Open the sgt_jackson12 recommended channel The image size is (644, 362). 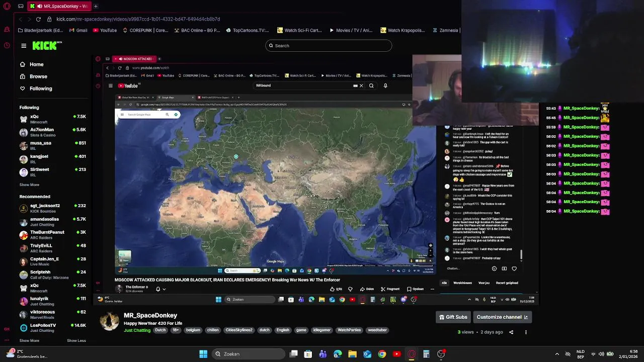point(53,208)
